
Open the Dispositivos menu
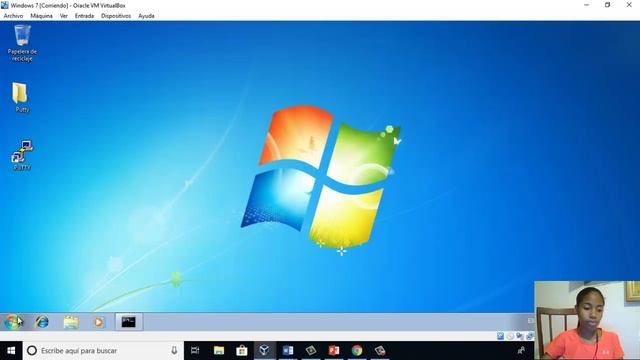coord(116,16)
